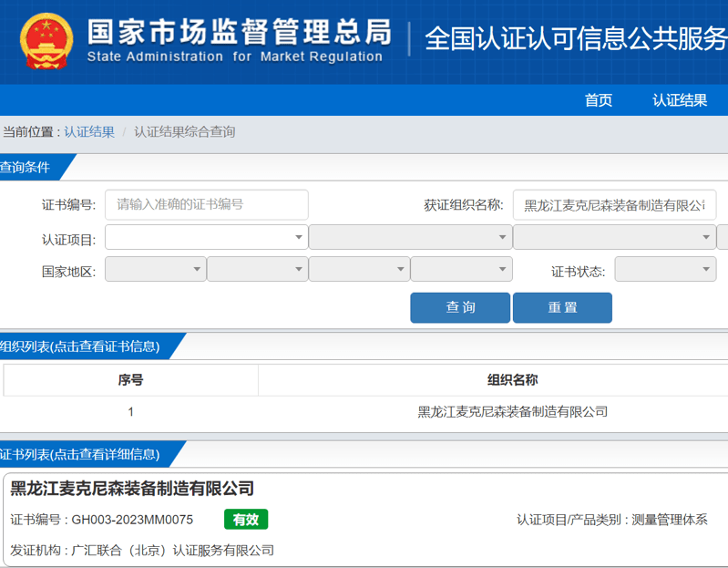Focus the 证书编号 input field

coord(207,204)
